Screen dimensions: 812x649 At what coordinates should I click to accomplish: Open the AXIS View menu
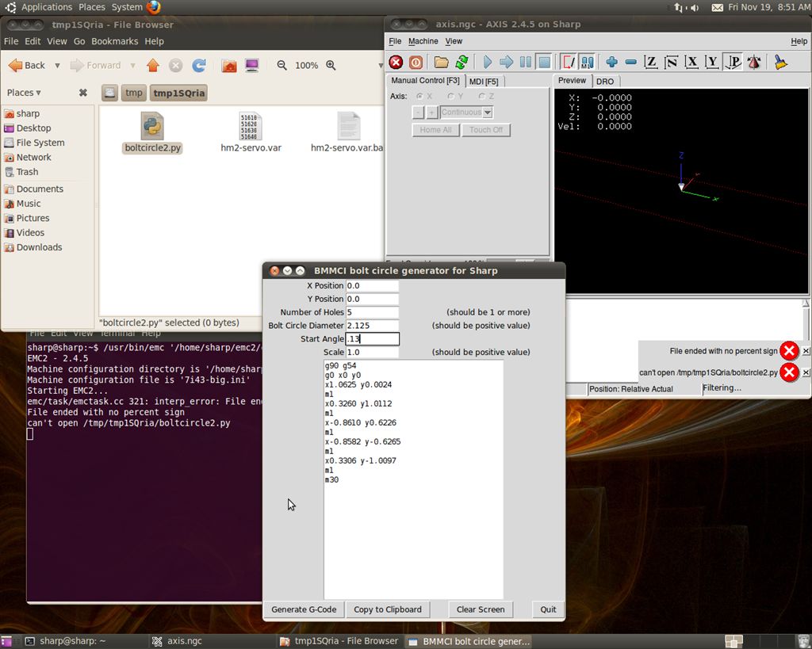pyautogui.click(x=454, y=41)
